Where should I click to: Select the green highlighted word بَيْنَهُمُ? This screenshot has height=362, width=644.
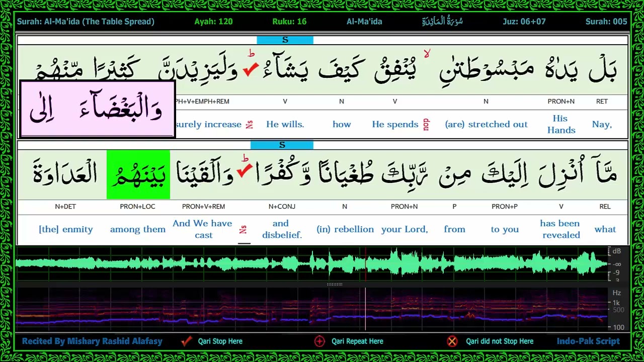(x=138, y=174)
